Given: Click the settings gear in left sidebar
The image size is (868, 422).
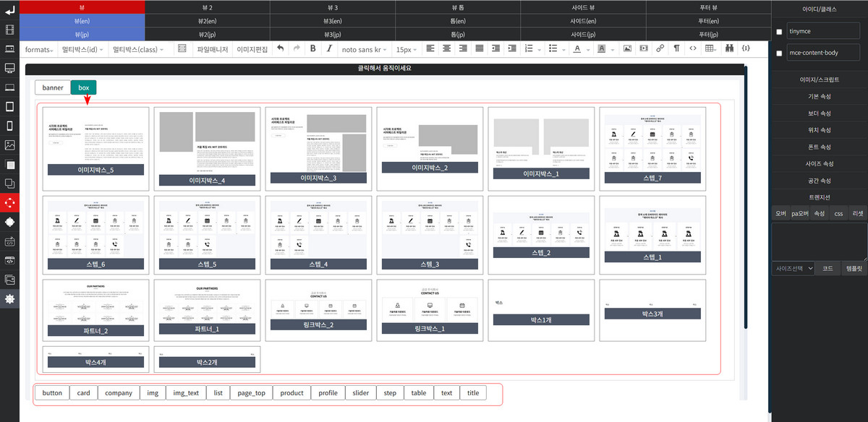Looking at the screenshot, I should [9, 299].
